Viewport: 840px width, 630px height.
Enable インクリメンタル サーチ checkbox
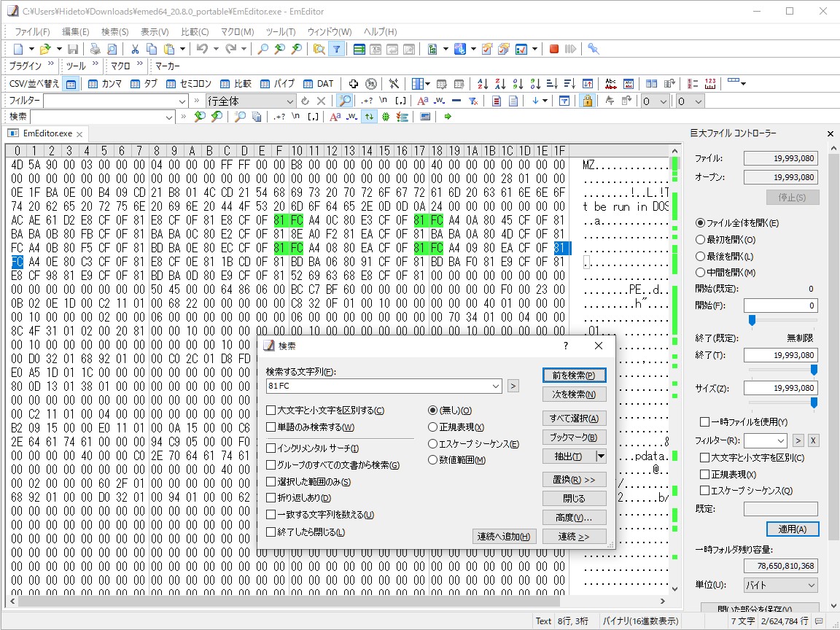tap(312, 448)
